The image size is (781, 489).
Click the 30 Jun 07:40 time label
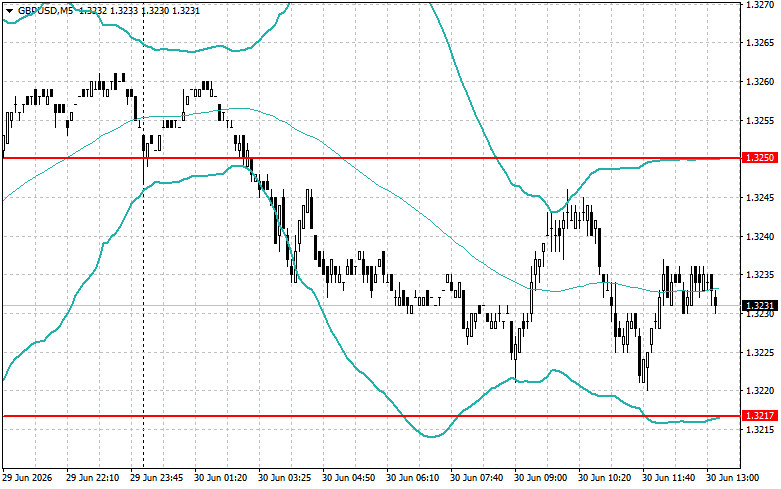(x=477, y=478)
